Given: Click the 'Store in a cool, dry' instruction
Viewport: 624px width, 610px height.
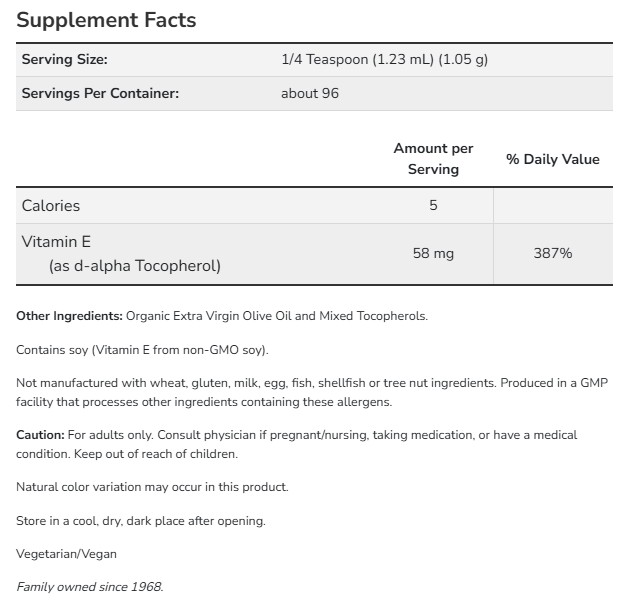Looking at the screenshot, I should pos(141,521).
